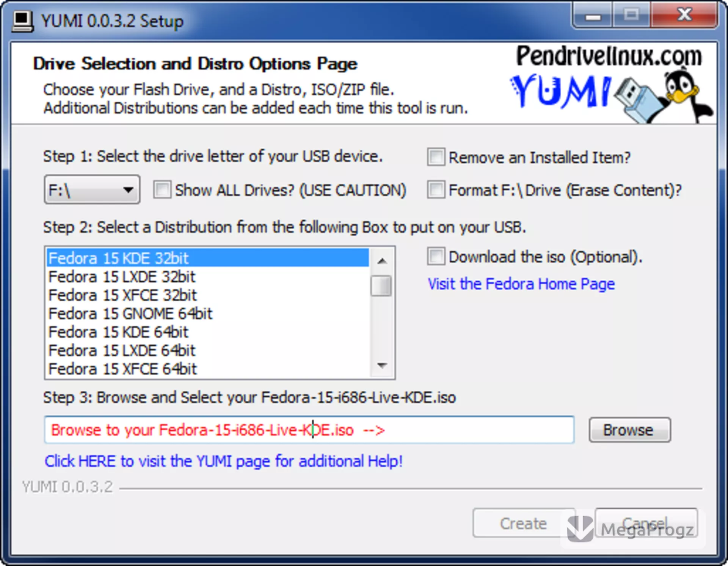Select Fedora 15 LXDE 64bit entry

pos(208,350)
